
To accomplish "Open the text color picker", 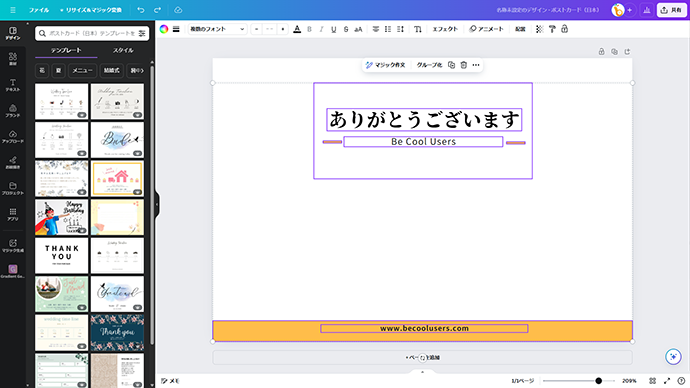I will [x=297, y=29].
